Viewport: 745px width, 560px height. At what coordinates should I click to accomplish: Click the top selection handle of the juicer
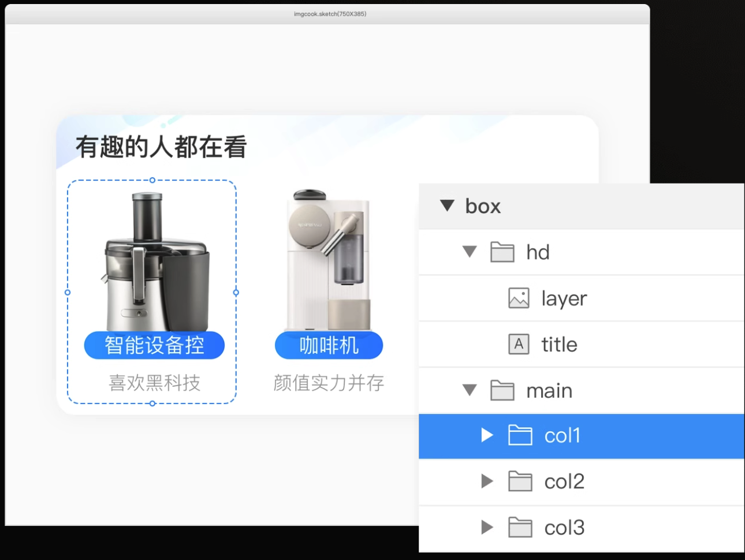click(x=151, y=179)
